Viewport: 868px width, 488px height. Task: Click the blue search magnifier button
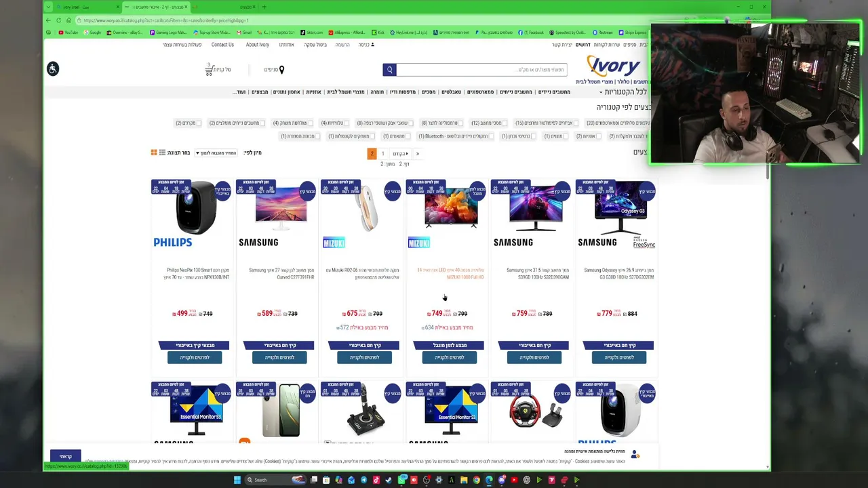click(x=389, y=70)
